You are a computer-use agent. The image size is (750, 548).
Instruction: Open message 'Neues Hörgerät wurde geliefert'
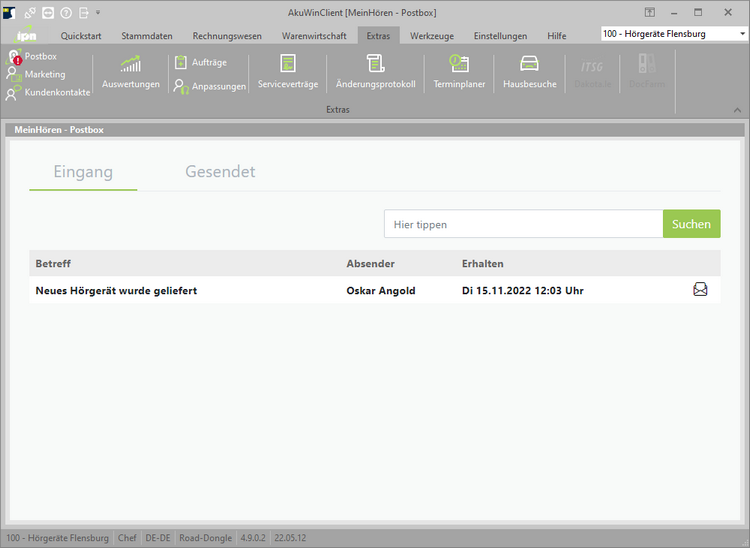click(x=116, y=291)
